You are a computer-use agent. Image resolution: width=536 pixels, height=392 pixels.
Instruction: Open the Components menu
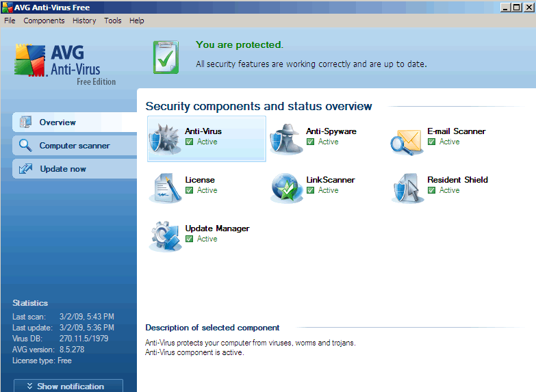pos(44,21)
